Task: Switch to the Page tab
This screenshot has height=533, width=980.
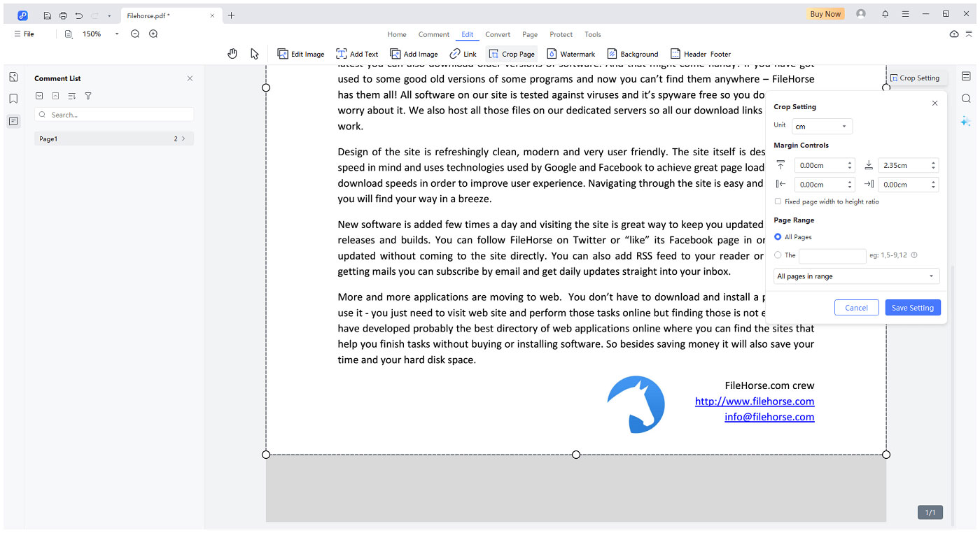Action: (530, 34)
